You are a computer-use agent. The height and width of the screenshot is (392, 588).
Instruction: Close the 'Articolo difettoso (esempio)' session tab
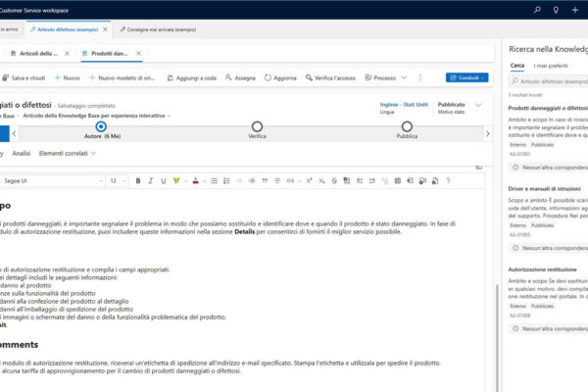105,29
